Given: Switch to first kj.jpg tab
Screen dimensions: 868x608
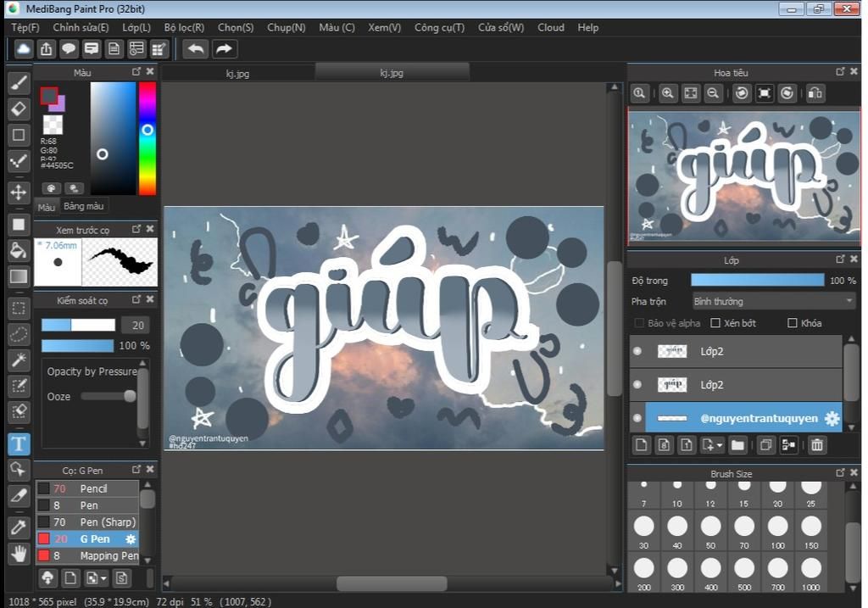Looking at the screenshot, I should click(237, 73).
